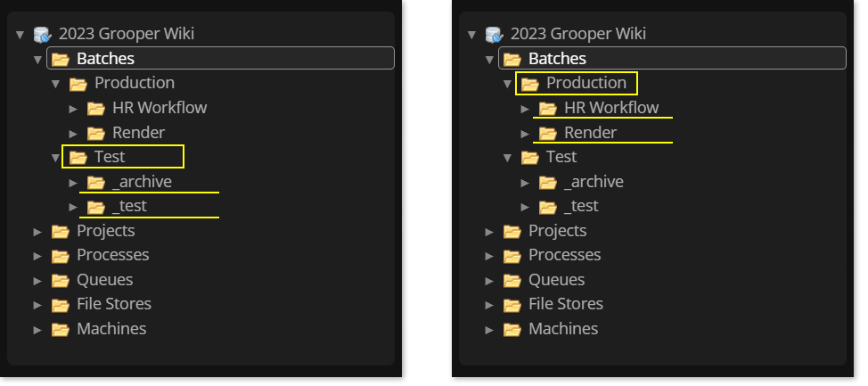Select the Queues item in the right panel
The width and height of the screenshot is (868, 386).
click(556, 280)
